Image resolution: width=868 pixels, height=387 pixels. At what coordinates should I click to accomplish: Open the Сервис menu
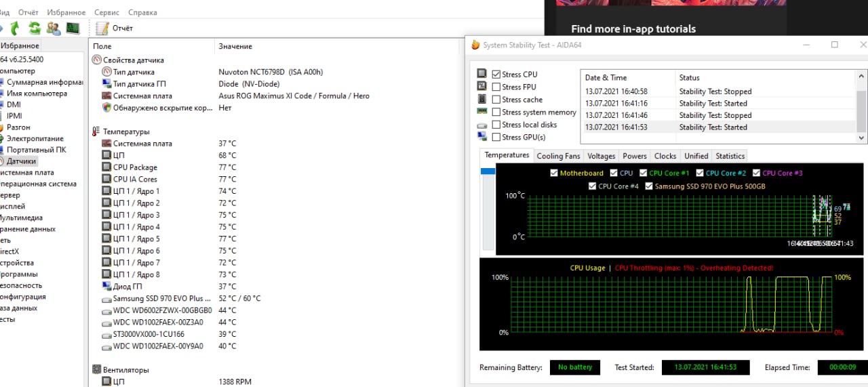106,12
